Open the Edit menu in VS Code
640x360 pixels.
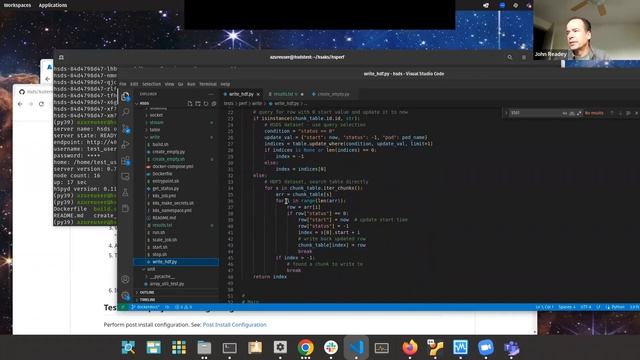click(x=134, y=84)
